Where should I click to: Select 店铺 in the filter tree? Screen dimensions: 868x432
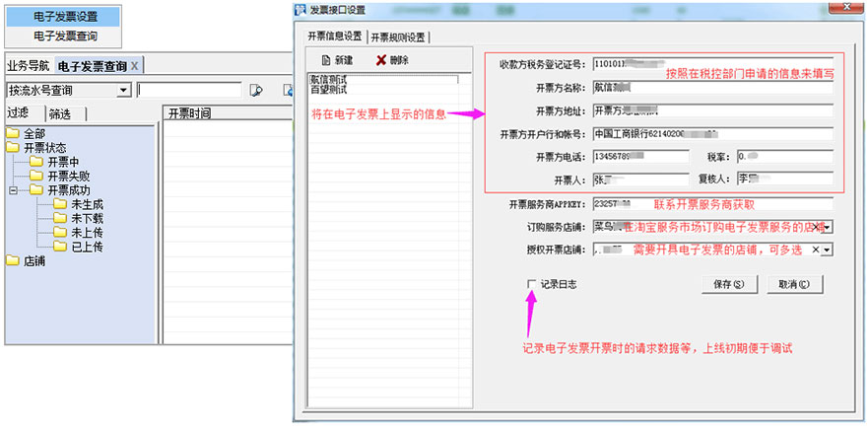(x=34, y=261)
